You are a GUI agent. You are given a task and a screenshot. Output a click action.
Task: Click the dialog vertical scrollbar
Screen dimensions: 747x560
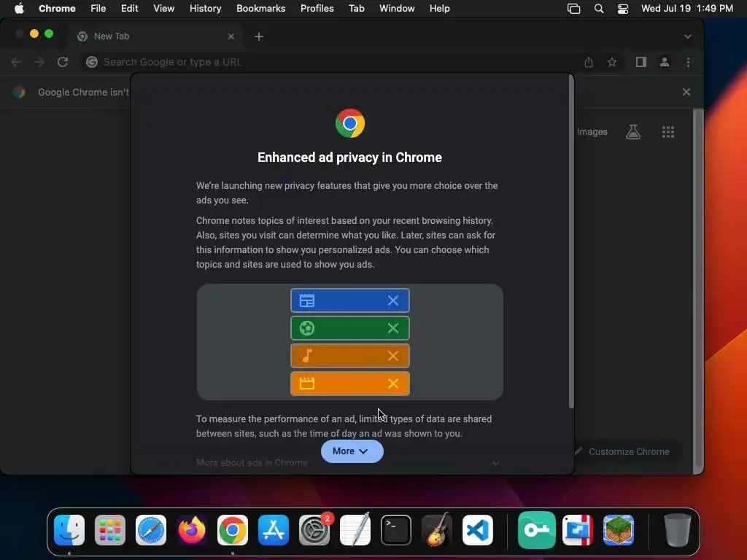point(570,241)
